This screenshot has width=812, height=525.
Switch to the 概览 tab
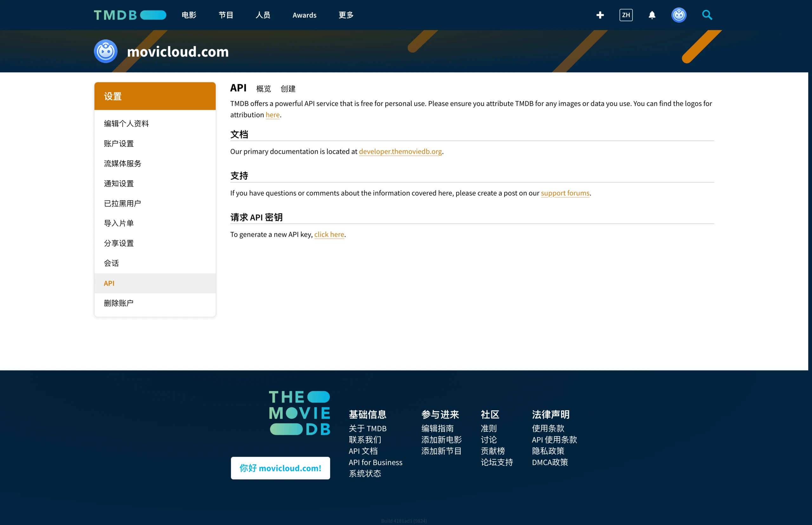tap(264, 89)
